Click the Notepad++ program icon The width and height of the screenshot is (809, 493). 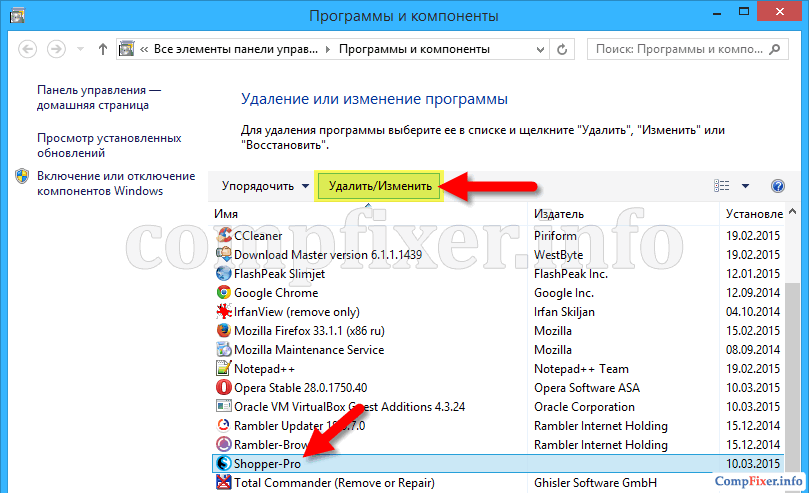point(224,369)
